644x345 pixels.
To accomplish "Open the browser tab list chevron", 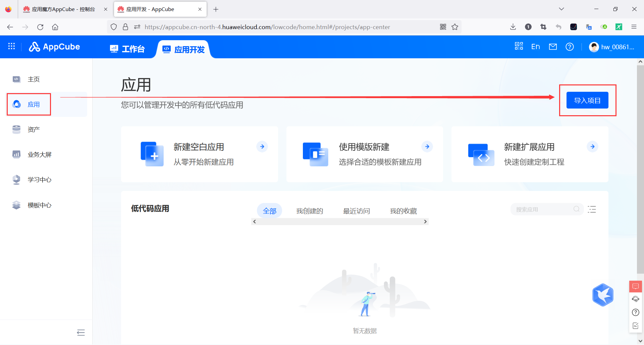I will [x=561, y=9].
